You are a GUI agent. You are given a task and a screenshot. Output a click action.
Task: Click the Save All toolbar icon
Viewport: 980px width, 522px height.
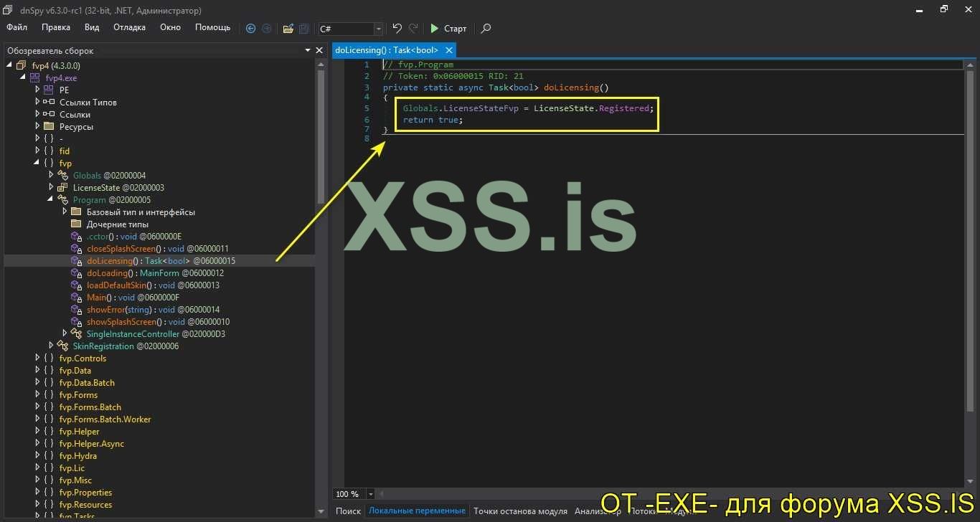coord(304,29)
